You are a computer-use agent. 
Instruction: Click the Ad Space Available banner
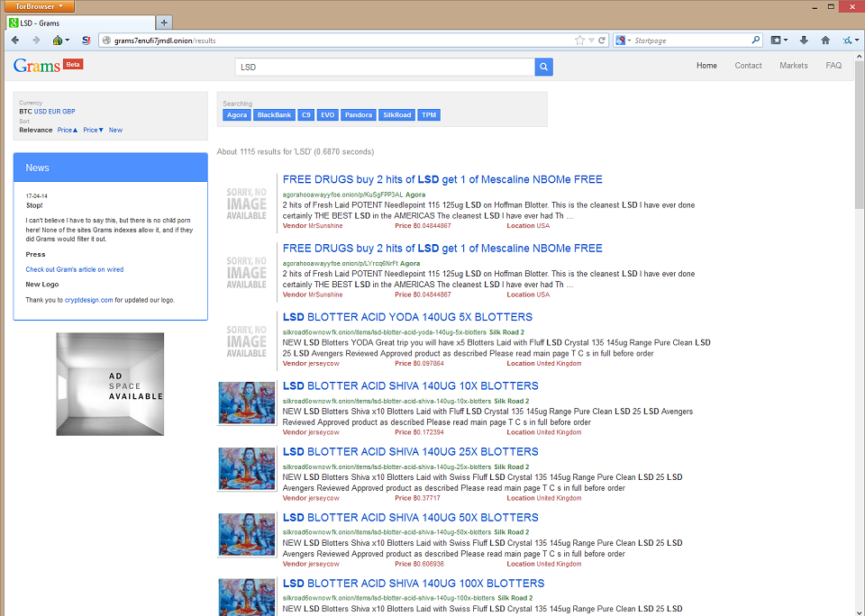click(110, 384)
